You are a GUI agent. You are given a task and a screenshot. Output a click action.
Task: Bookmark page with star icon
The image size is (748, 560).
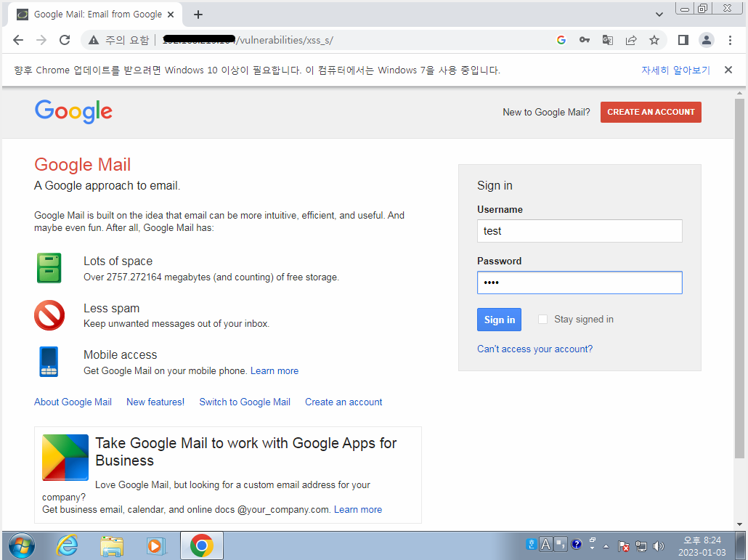click(654, 40)
